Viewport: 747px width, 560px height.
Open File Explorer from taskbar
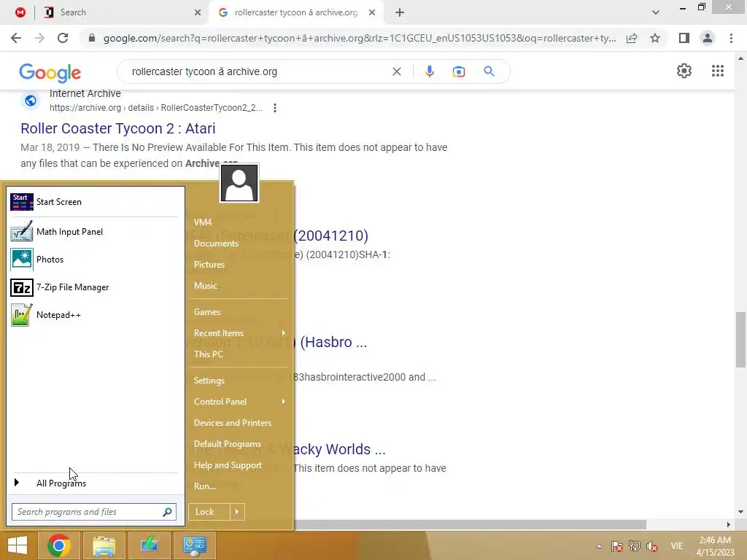pos(104,545)
